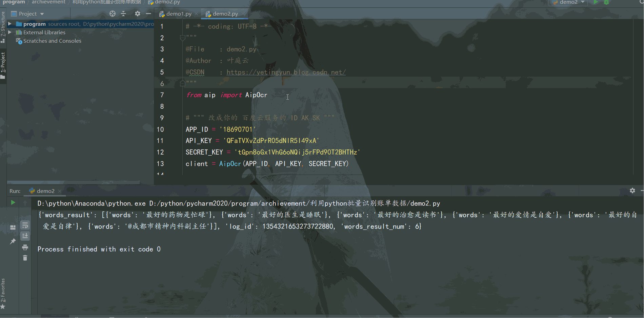
Task: Run demo2 with the green play button
Action: pos(596,2)
